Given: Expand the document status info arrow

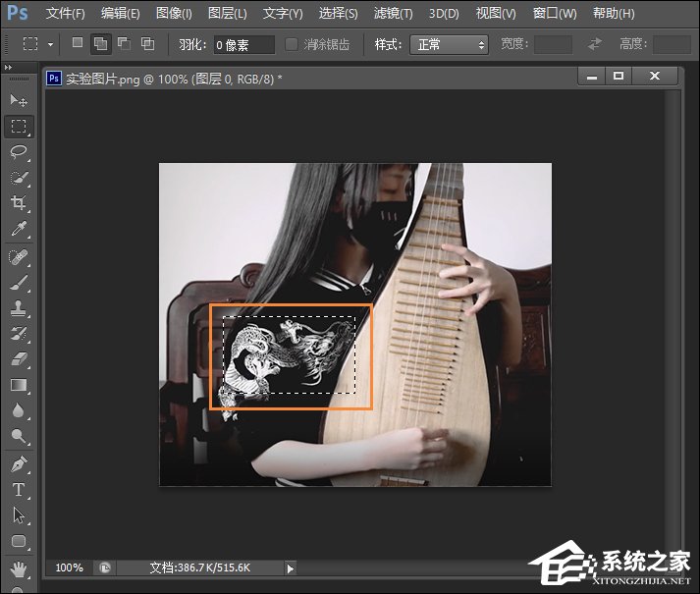Looking at the screenshot, I should [x=290, y=567].
